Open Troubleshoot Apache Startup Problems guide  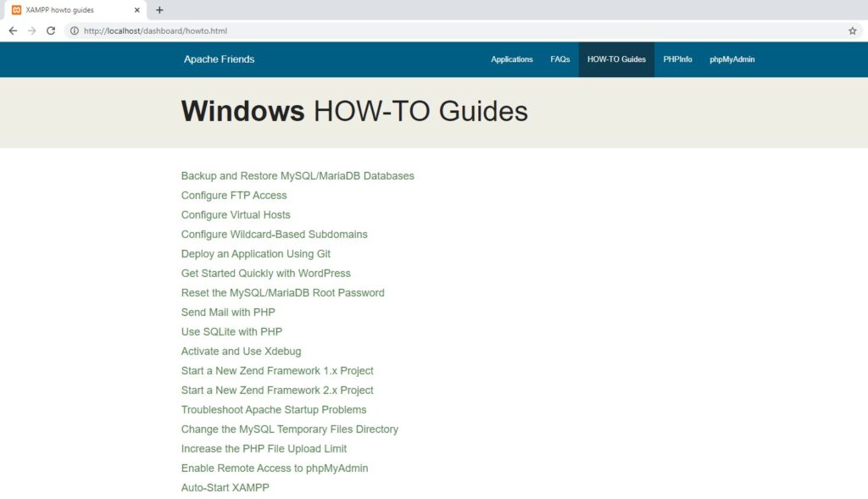[x=274, y=409]
